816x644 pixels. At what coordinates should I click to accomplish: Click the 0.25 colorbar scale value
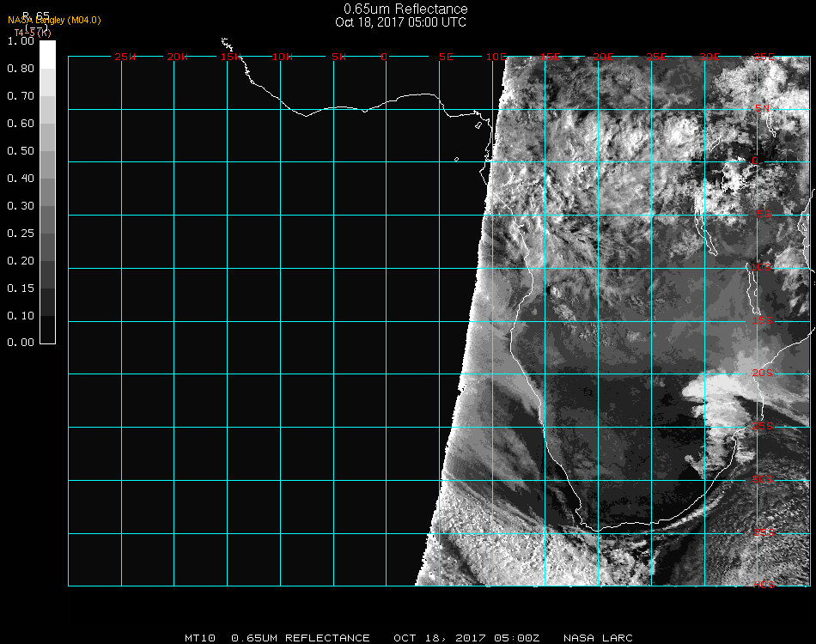tap(21, 234)
